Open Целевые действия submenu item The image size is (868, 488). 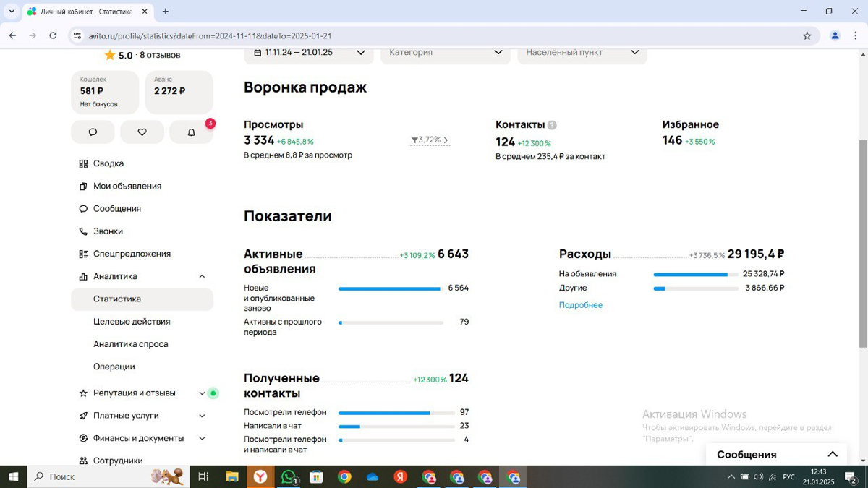[132, 322]
